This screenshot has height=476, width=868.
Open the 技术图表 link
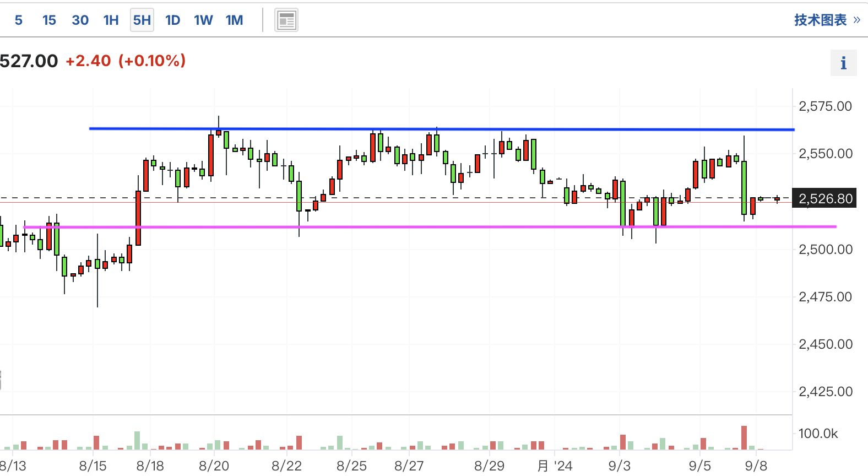[x=827, y=20]
